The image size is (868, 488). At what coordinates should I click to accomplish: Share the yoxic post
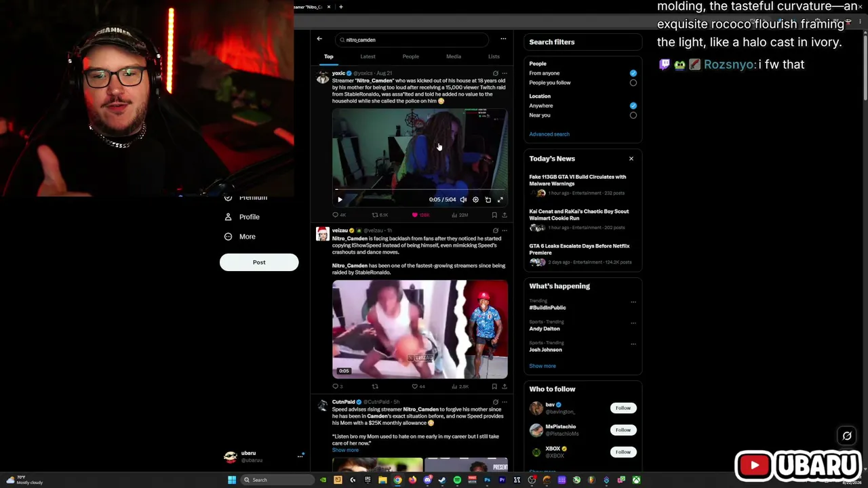point(504,215)
